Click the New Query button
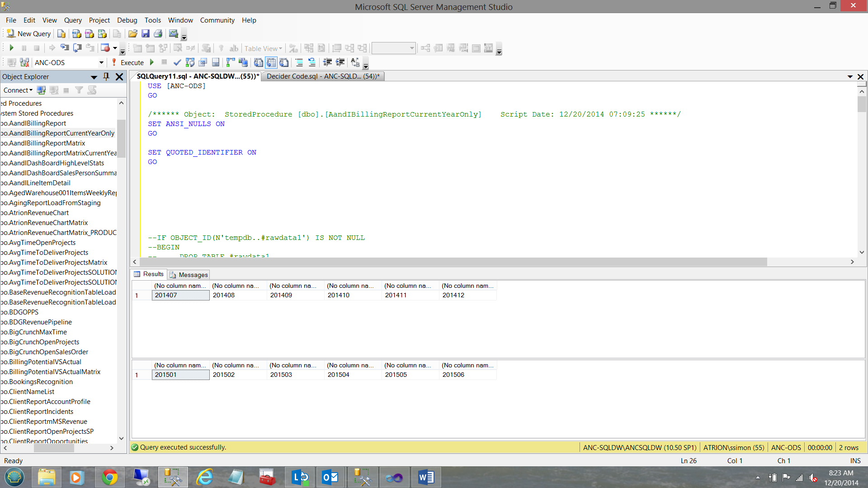The image size is (868, 488). (x=28, y=34)
